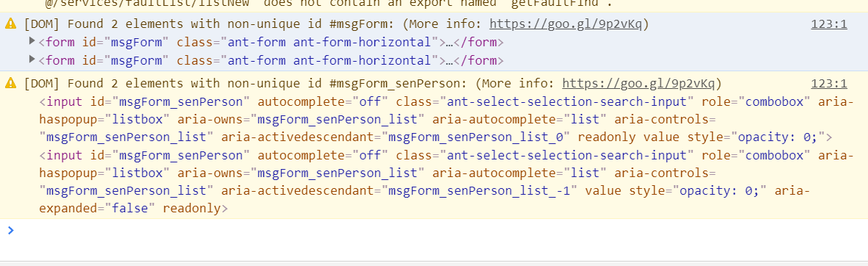Click warning icon of the msgForm message

[x=10, y=24]
